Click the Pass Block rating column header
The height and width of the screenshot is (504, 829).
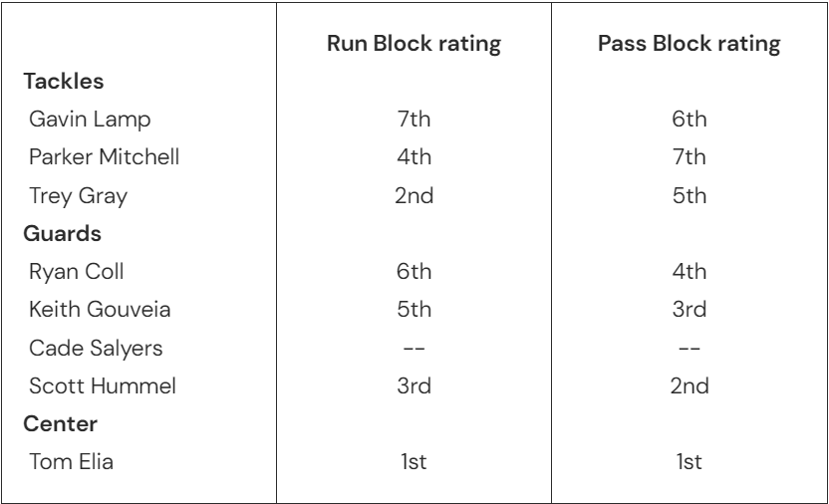(689, 45)
